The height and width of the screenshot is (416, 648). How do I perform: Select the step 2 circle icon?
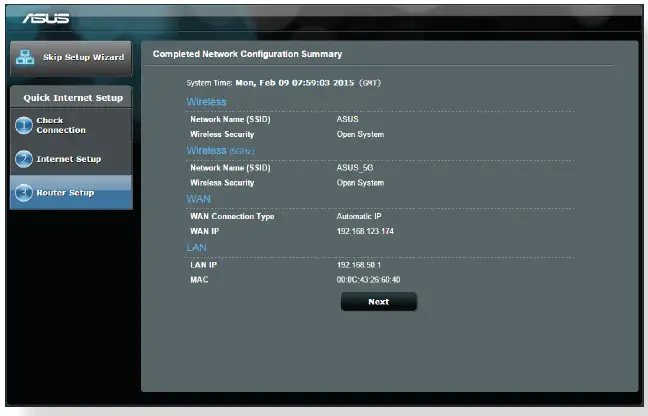coord(24,159)
